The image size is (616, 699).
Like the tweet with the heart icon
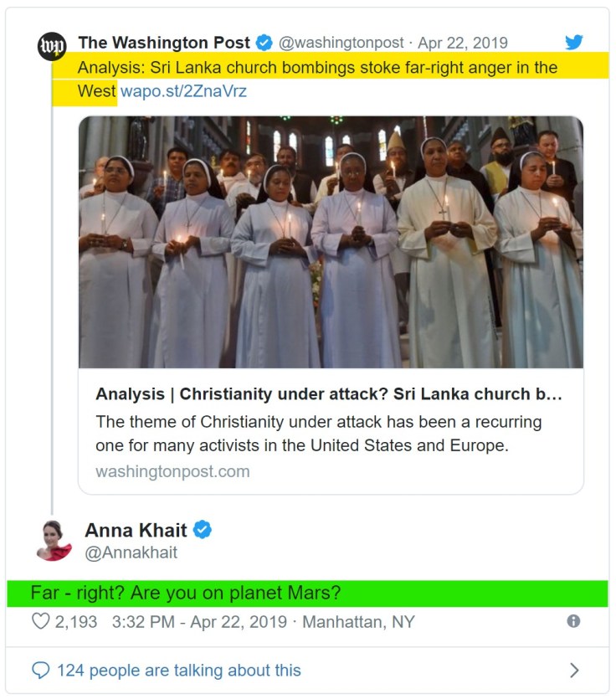pyautogui.click(x=41, y=622)
